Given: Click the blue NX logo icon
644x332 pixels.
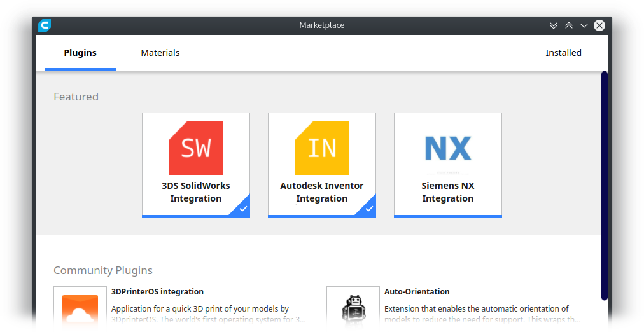Looking at the screenshot, I should pos(447,148).
